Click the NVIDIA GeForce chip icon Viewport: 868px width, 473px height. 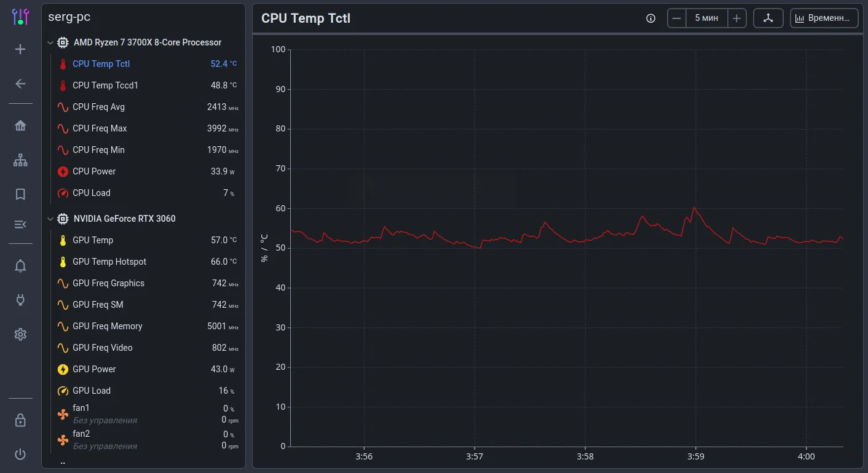[x=63, y=219]
